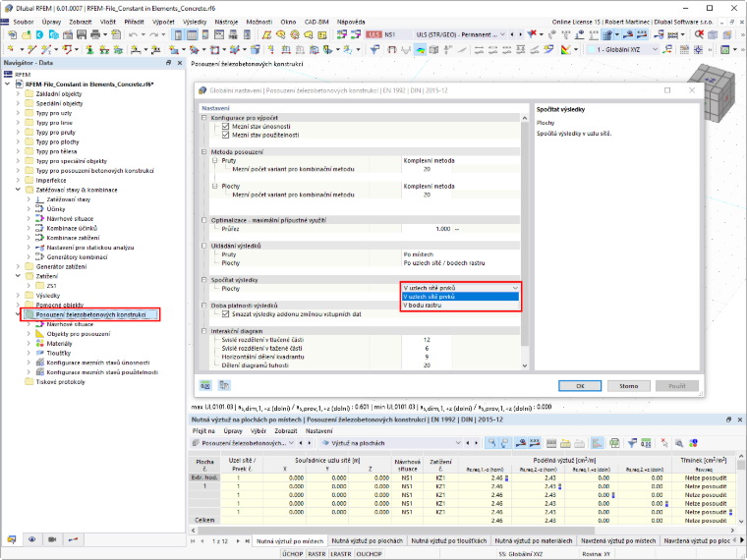
Task: Click the Storno button
Action: pyautogui.click(x=628, y=386)
